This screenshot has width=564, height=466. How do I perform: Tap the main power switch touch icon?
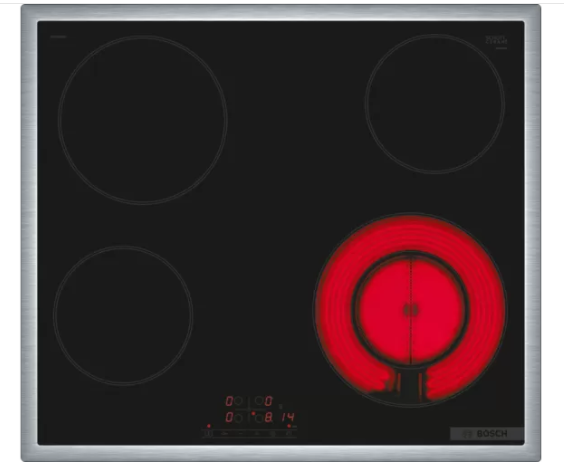pyautogui.click(x=208, y=433)
